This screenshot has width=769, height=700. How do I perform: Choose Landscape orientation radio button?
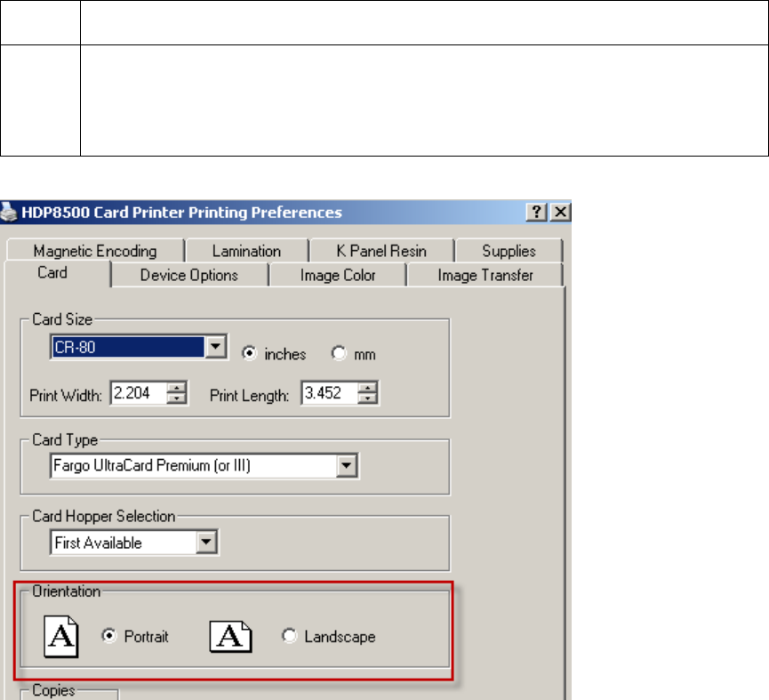[x=289, y=636]
